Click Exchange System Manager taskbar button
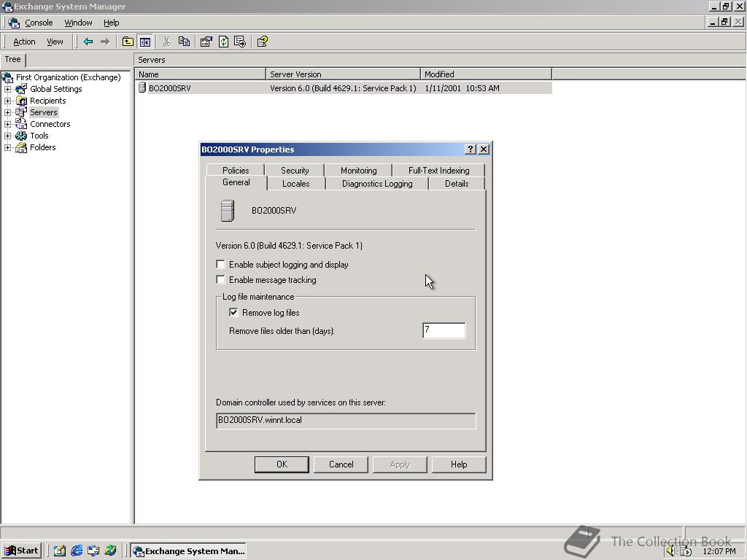Viewport: 747px width, 560px height. pos(189,551)
